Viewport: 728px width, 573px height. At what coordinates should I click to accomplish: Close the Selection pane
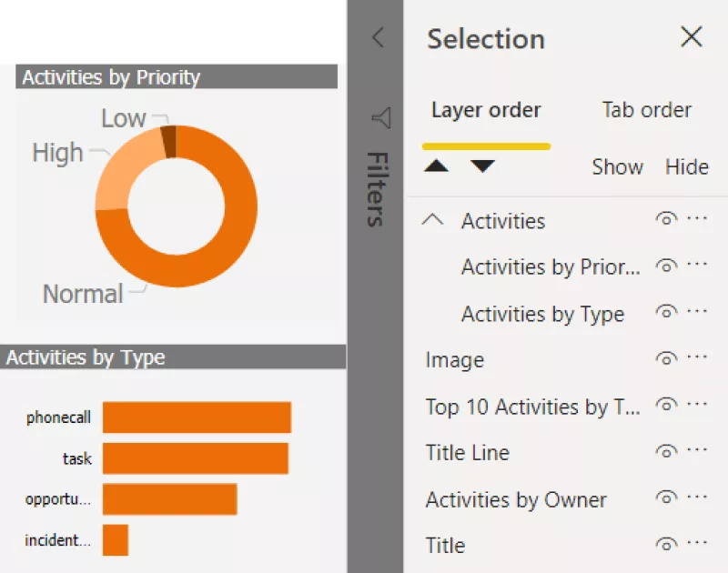coord(692,37)
